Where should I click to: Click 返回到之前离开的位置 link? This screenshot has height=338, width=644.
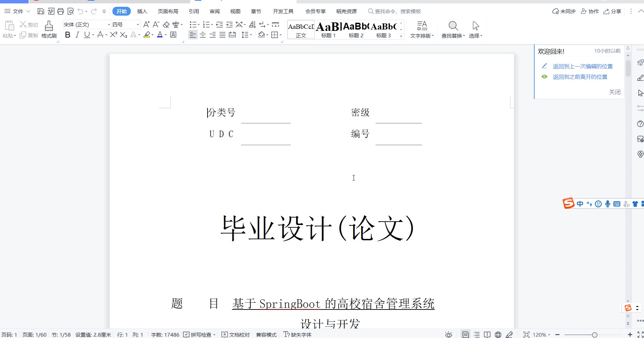click(x=580, y=77)
